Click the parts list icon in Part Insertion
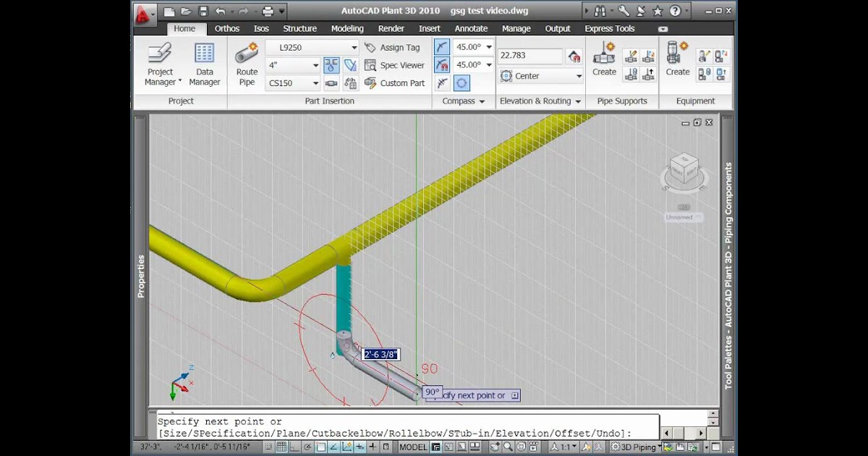This screenshot has width=868, height=456. pyautogui.click(x=351, y=83)
